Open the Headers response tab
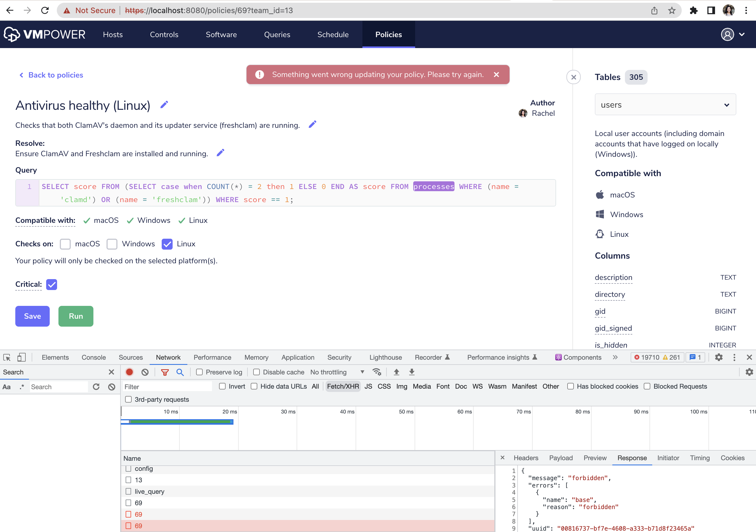 [526, 458]
